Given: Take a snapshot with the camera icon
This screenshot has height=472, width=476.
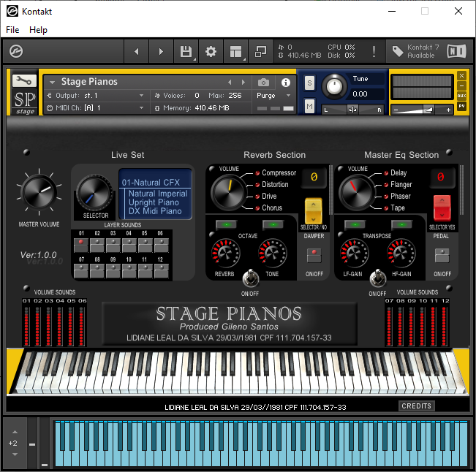Looking at the screenshot, I should click(x=263, y=83).
